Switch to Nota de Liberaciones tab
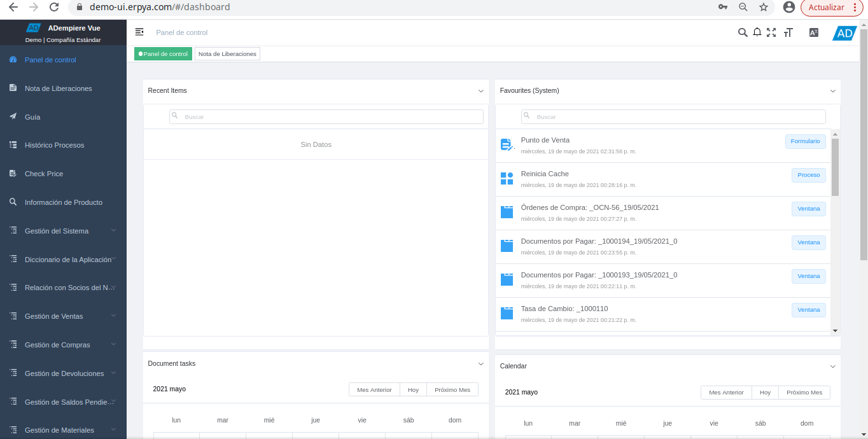Screen dimensions: 868x439 pyautogui.click(x=227, y=54)
